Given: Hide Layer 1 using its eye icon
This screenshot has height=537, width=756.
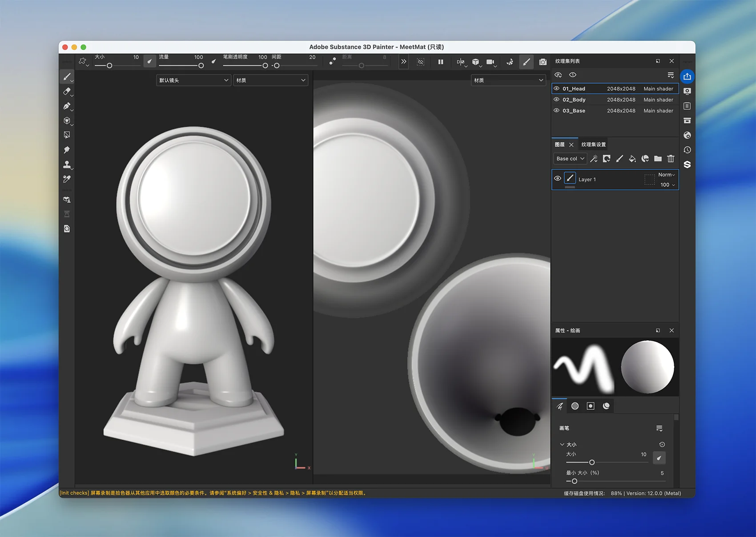Looking at the screenshot, I should tap(558, 179).
